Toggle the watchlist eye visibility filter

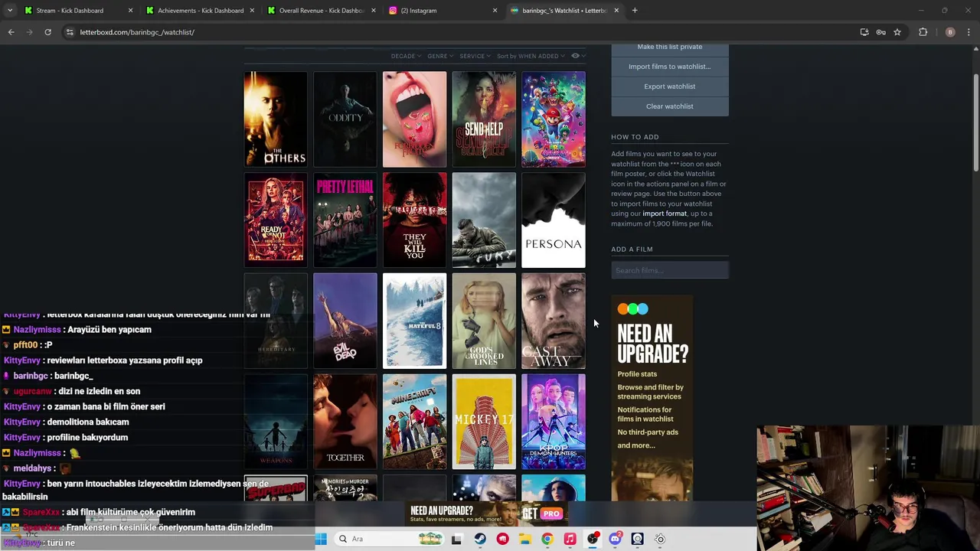tap(577, 56)
